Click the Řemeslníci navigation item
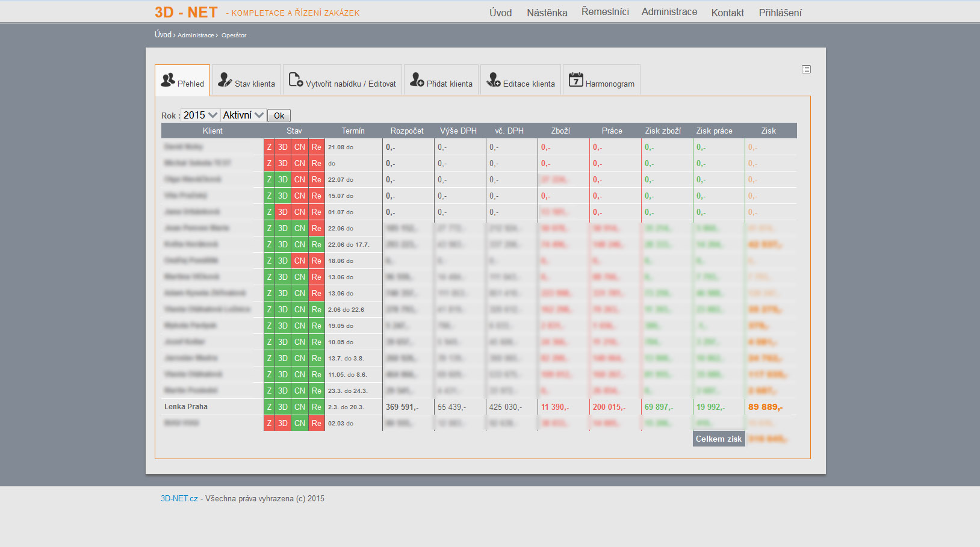The image size is (980, 547). pos(605,12)
